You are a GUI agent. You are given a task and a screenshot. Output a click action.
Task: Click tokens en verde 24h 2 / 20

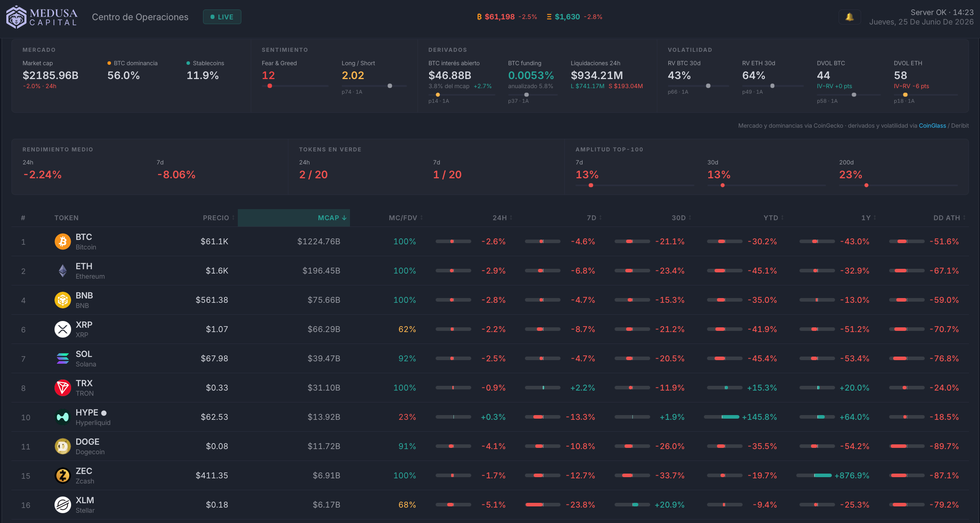tap(313, 175)
